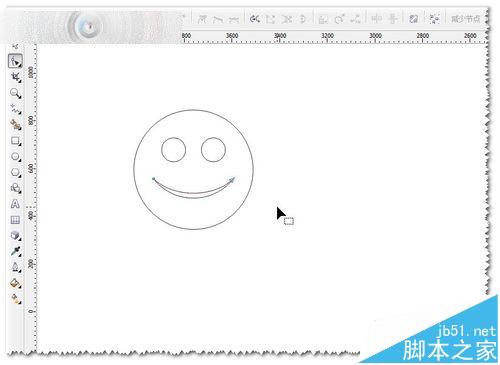Select the Polygon tool
Viewport: 500px width, 365px height.
[x=15, y=172]
